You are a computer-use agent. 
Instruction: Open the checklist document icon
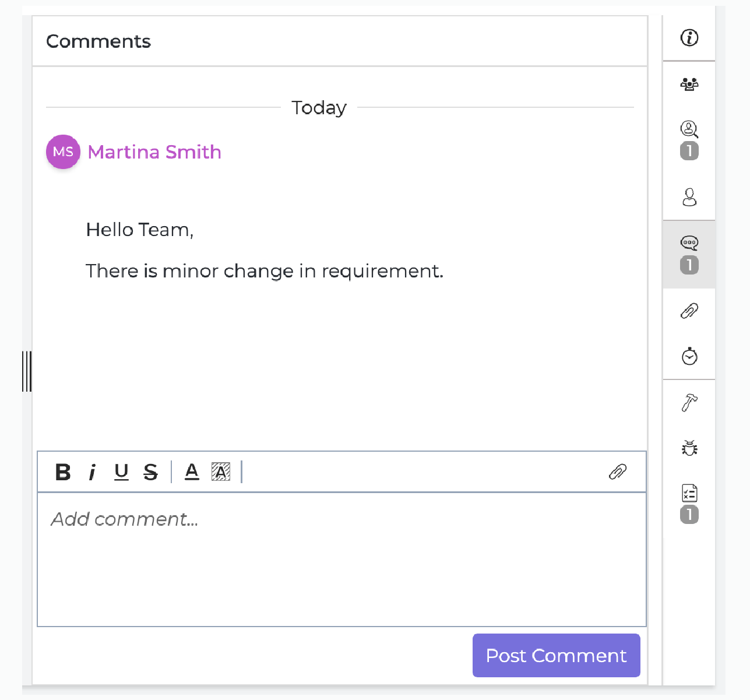click(x=689, y=493)
